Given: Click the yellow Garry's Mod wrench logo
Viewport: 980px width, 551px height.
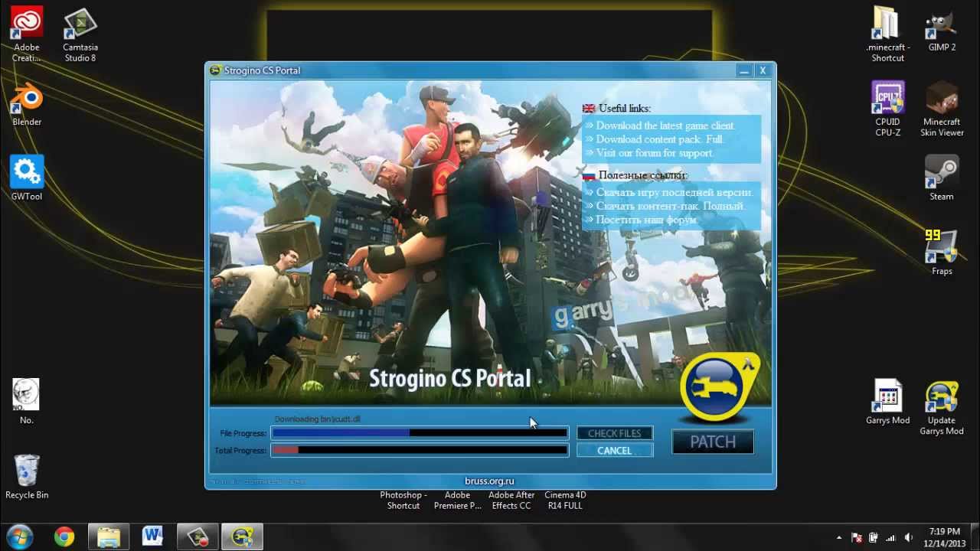Looking at the screenshot, I should [x=720, y=388].
